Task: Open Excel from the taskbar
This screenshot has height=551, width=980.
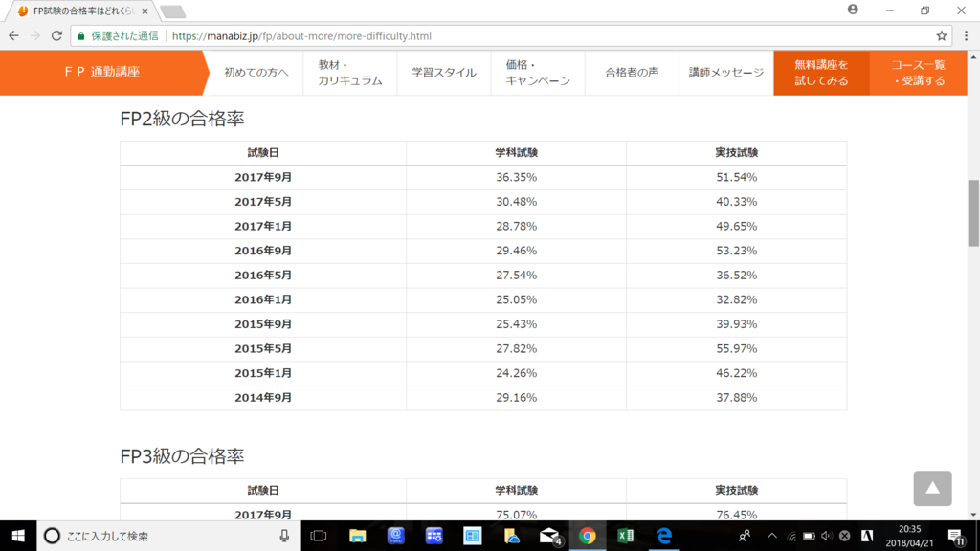Action: click(625, 536)
